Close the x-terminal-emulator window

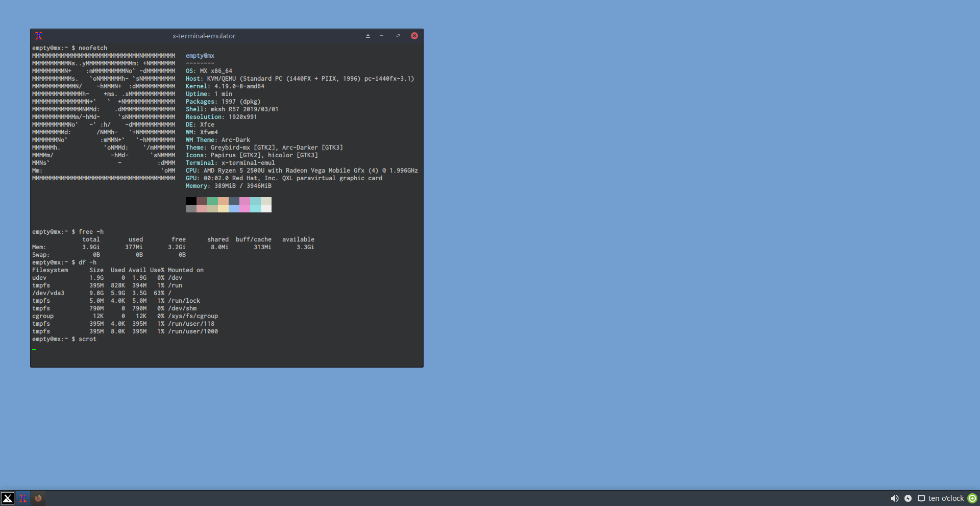(x=414, y=36)
